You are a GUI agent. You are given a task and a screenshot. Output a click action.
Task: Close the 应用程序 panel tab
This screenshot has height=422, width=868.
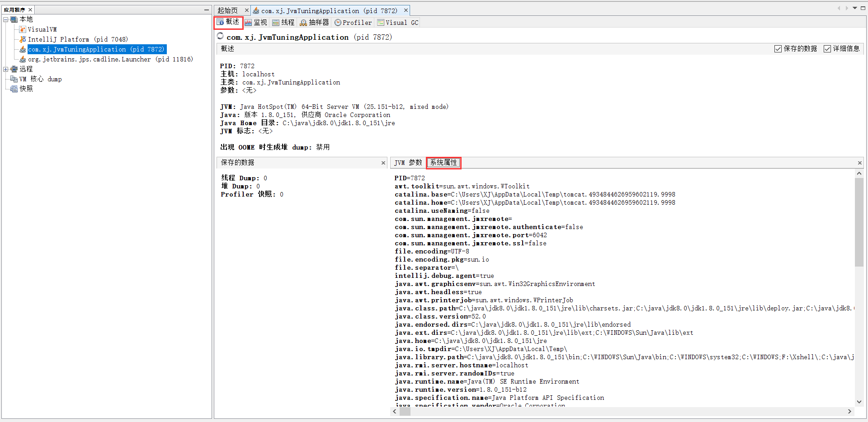click(30, 9)
